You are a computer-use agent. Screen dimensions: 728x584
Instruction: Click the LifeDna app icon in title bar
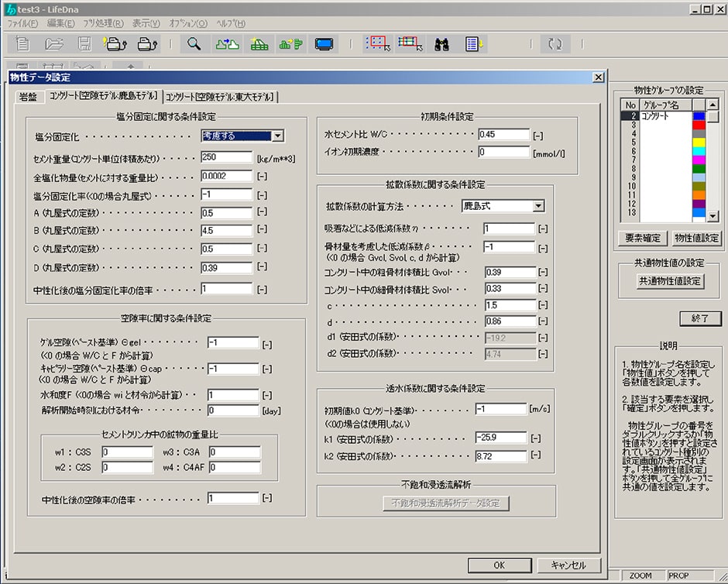(x=11, y=9)
